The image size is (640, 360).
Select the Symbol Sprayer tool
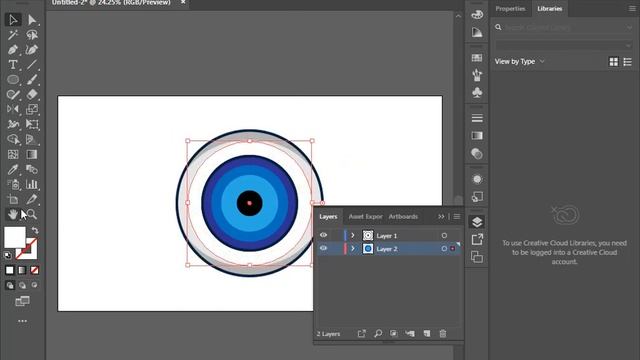[13, 184]
